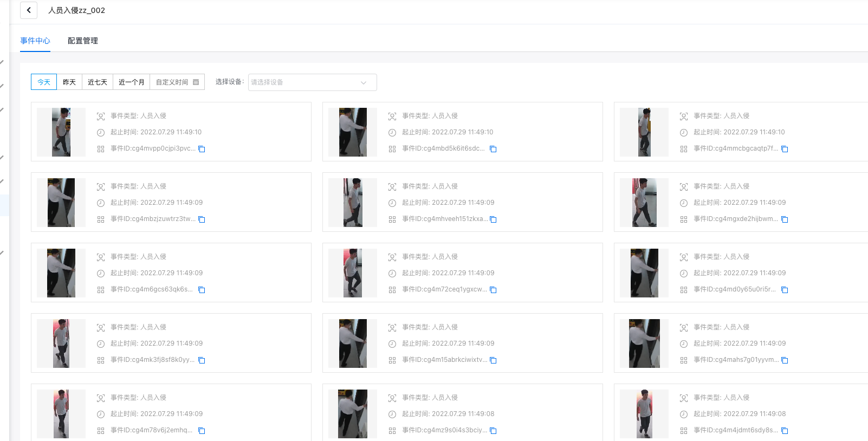Open thumbnail of event cg4mhveeh151zkxa
Viewport: 868px width, 441px height.
(x=353, y=203)
